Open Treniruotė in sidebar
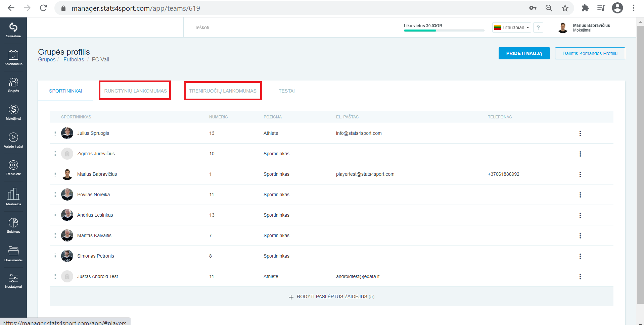Viewport: 644px width, 325px height. point(13,168)
